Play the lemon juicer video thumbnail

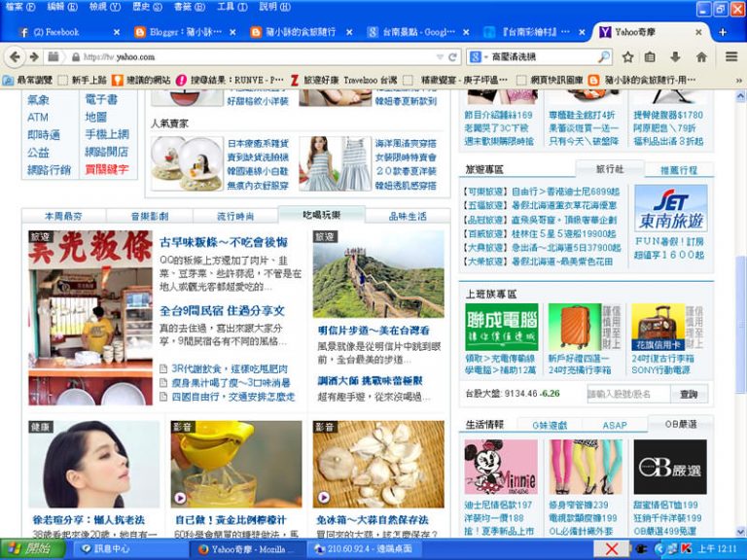(x=236, y=464)
